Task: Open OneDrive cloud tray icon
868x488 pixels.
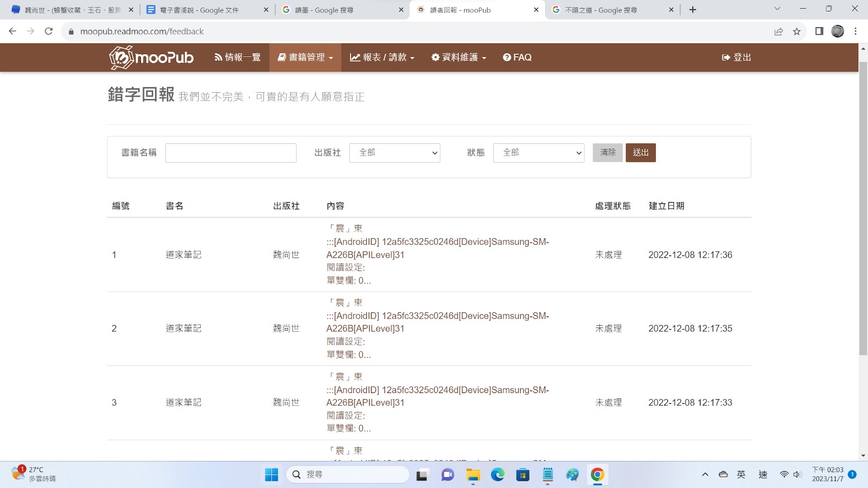Action: [x=723, y=474]
